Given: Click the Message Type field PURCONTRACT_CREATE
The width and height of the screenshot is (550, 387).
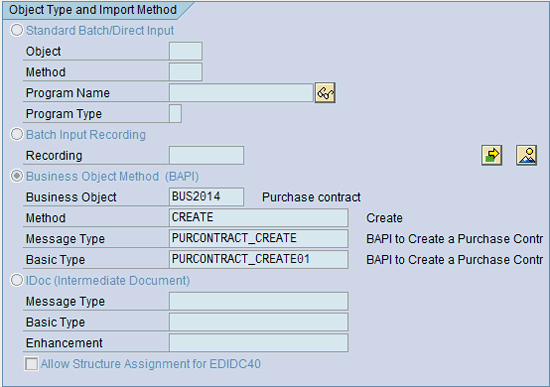Looking at the screenshot, I should tap(259, 239).
